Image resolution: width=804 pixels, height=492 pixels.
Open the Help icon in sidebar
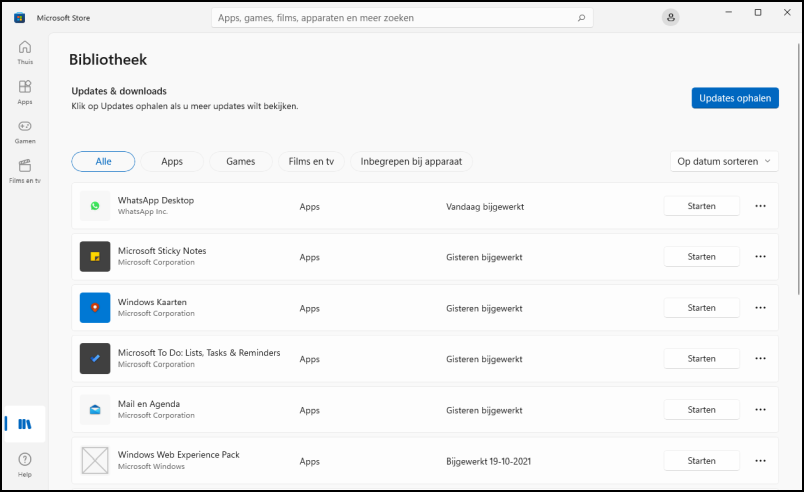[25, 465]
